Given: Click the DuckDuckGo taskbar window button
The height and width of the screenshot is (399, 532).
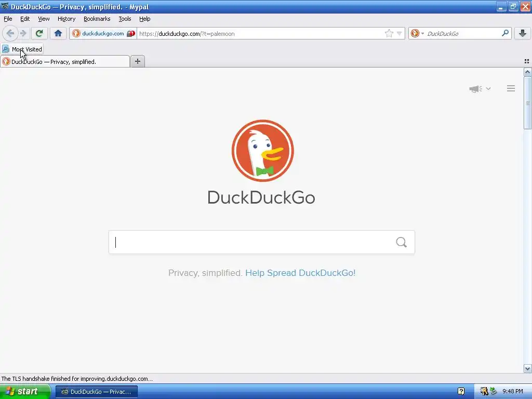Looking at the screenshot, I should (97, 392).
